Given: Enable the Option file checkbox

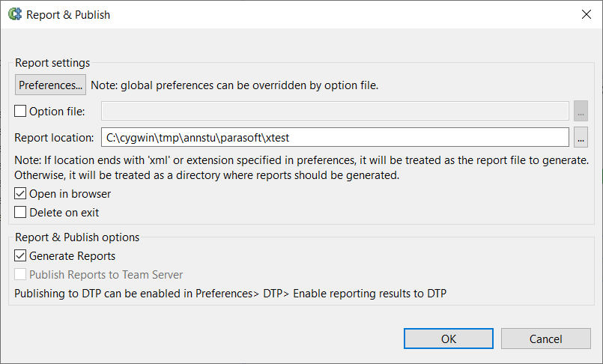Looking at the screenshot, I should click(20, 111).
